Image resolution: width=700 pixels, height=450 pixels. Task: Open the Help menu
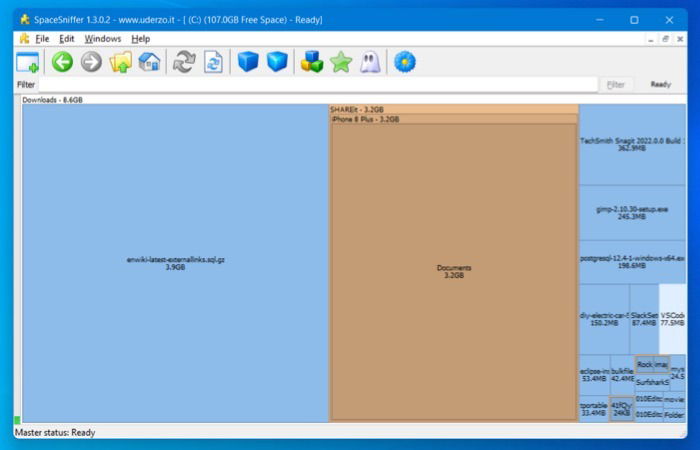(x=141, y=39)
